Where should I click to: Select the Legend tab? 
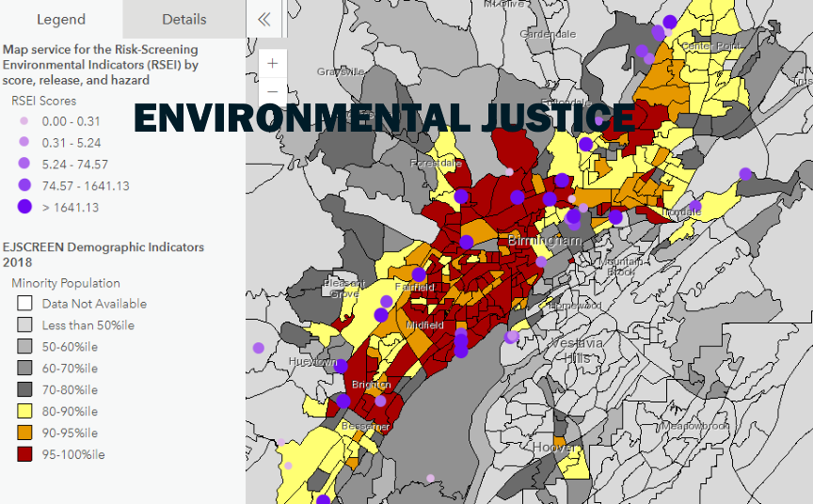coord(61,19)
